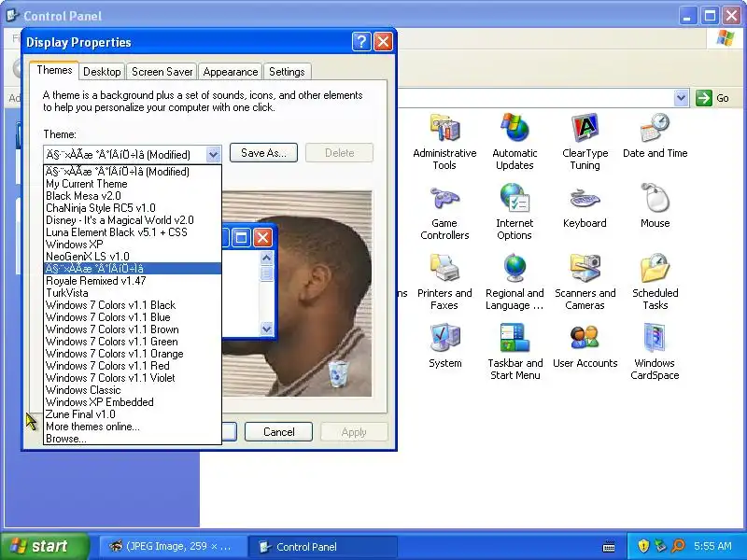Click the Go arrow in Control Panel
The width and height of the screenshot is (747, 560).
point(704,98)
